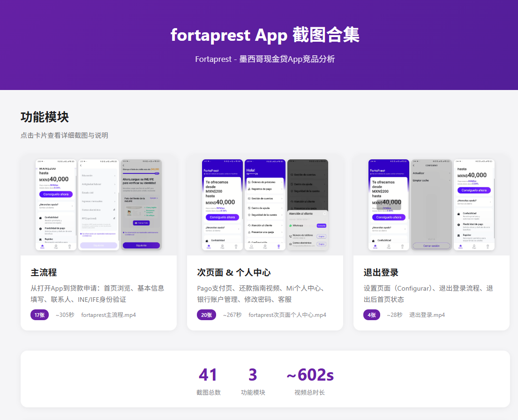Click the 主流程 card description text
Viewport: 518px width, 420px height.
98,294
